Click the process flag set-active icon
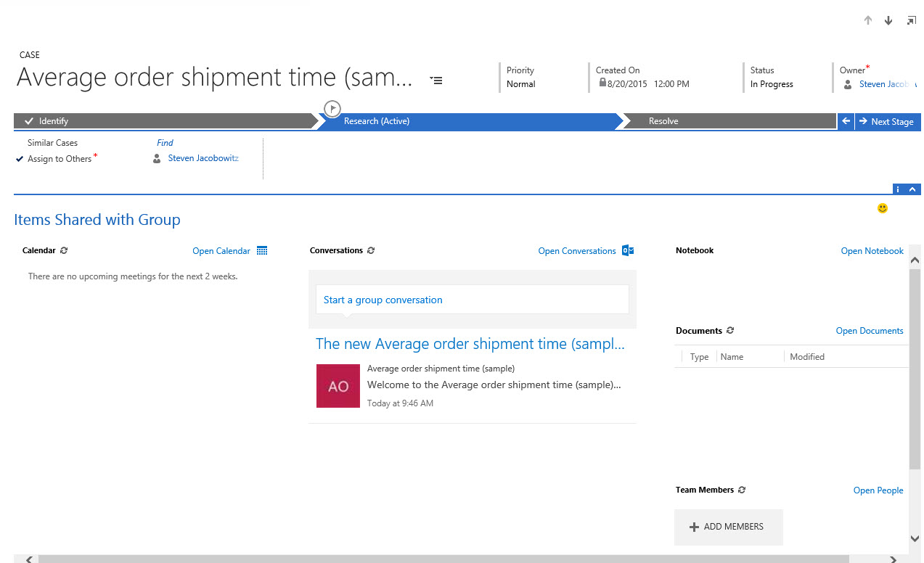This screenshot has height=563, width=924. click(x=332, y=109)
